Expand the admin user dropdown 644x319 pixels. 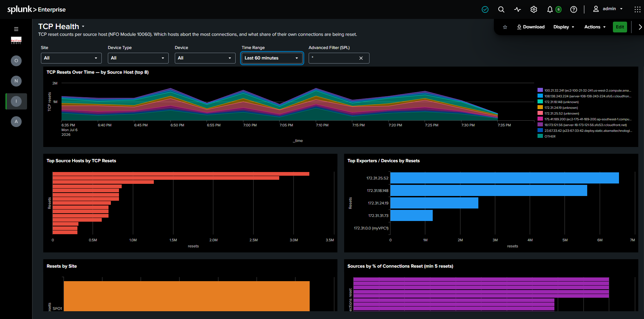(x=621, y=9)
